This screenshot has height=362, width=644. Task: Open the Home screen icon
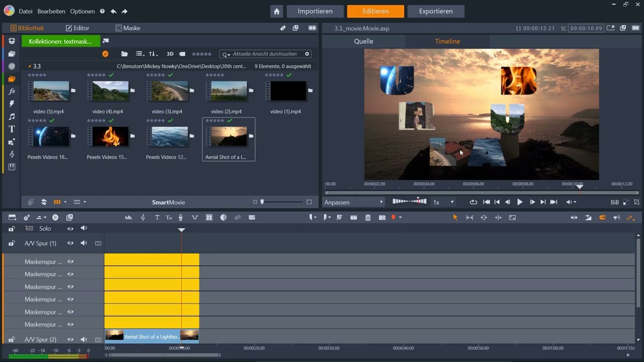pos(276,11)
